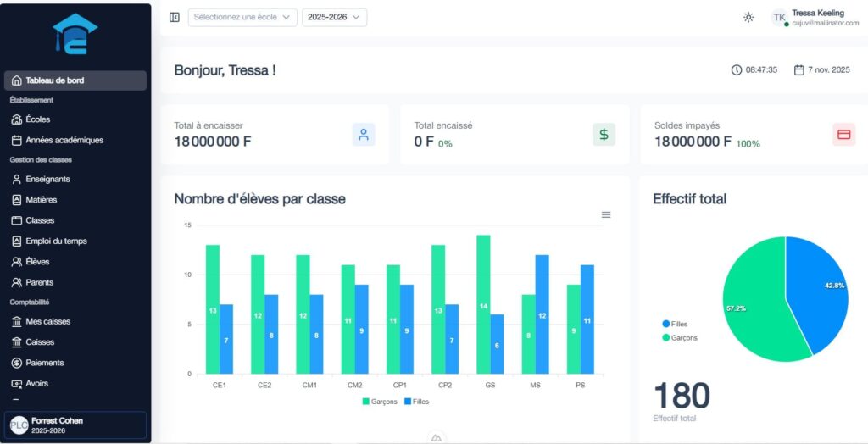Click the Total à encaisser person icon

(x=364, y=134)
